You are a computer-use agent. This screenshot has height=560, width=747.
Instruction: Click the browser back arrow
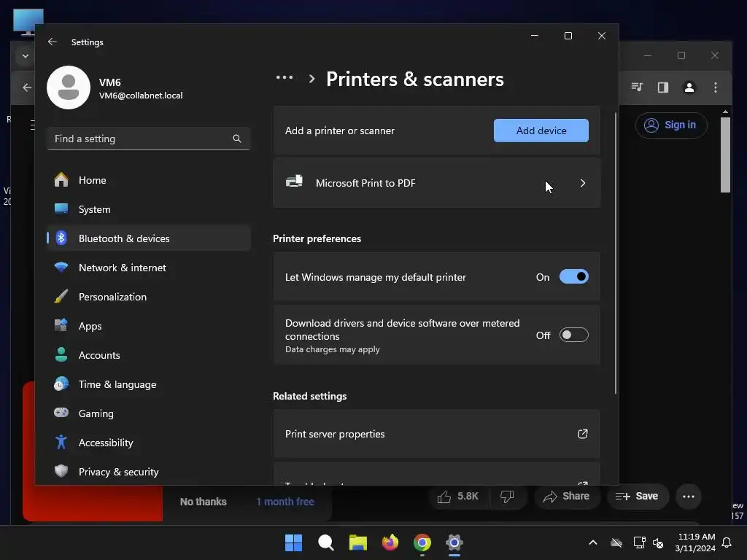pyautogui.click(x=27, y=87)
